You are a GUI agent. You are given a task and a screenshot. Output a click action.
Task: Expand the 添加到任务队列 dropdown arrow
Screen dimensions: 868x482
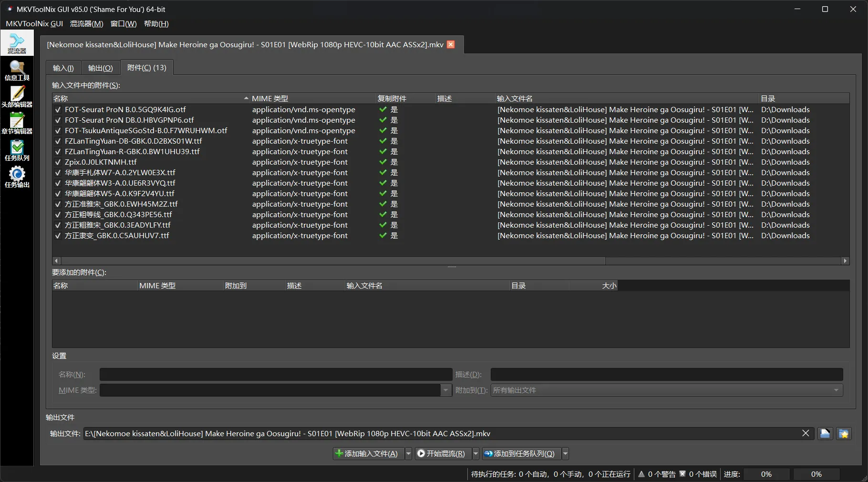click(x=565, y=454)
